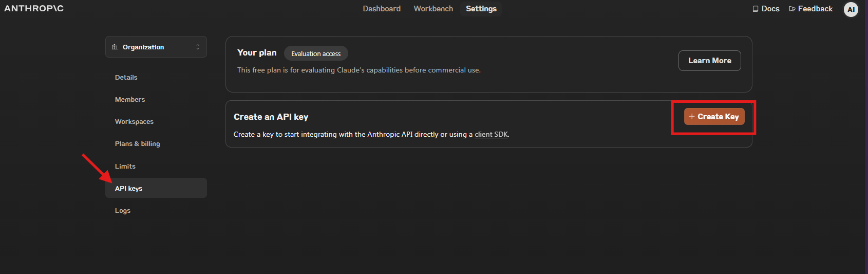
Task: Click the Anthropic logo
Action: tap(34, 8)
